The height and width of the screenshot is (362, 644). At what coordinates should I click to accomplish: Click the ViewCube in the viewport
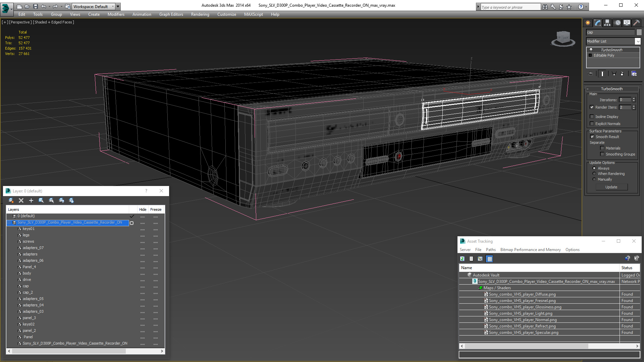[563, 38]
